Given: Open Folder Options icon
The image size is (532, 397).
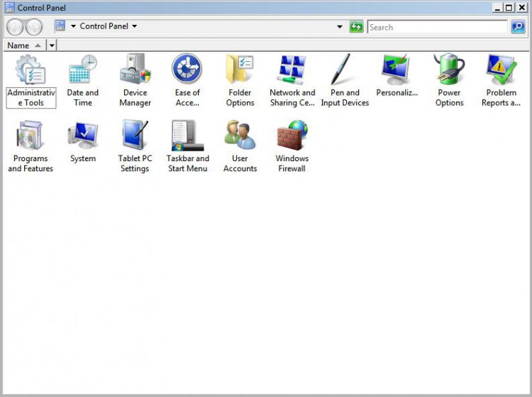Looking at the screenshot, I should coord(240,70).
